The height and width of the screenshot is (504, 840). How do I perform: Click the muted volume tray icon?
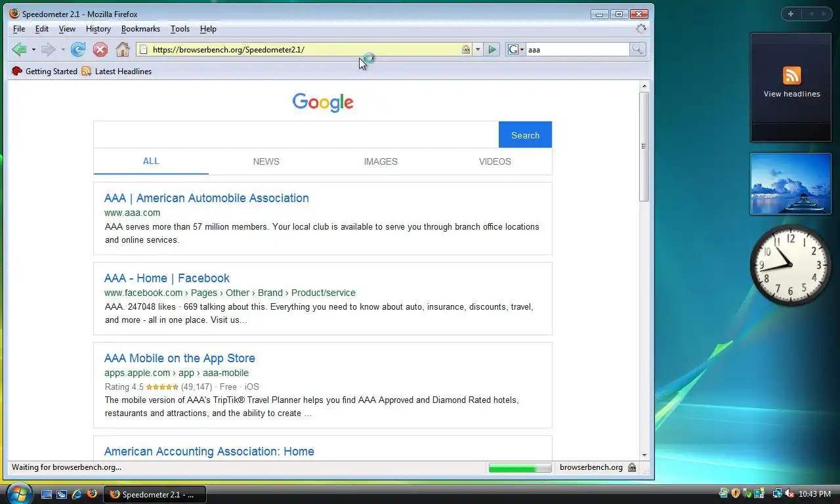point(789,493)
